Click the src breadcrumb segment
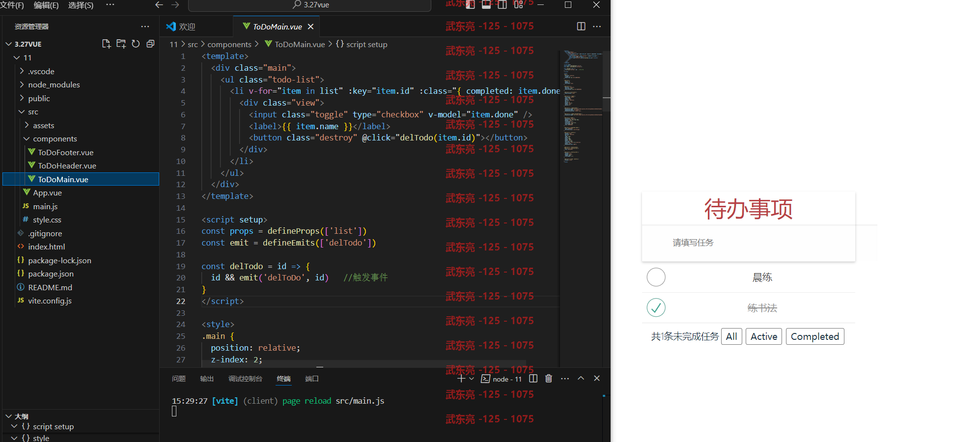This screenshot has width=980, height=442. click(193, 44)
